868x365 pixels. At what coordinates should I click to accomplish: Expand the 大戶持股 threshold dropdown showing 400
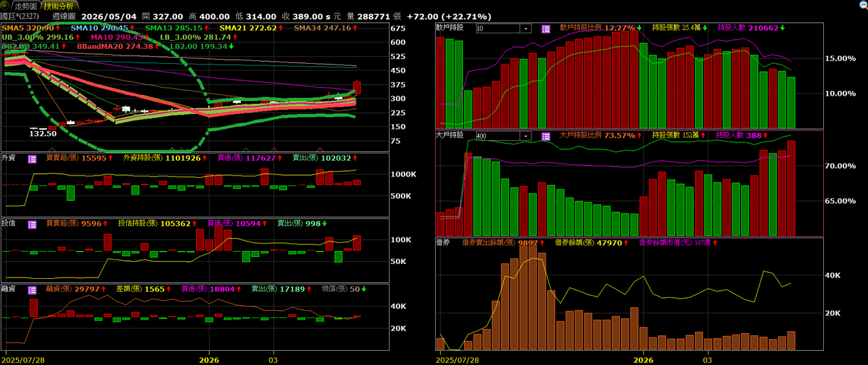click(526, 136)
